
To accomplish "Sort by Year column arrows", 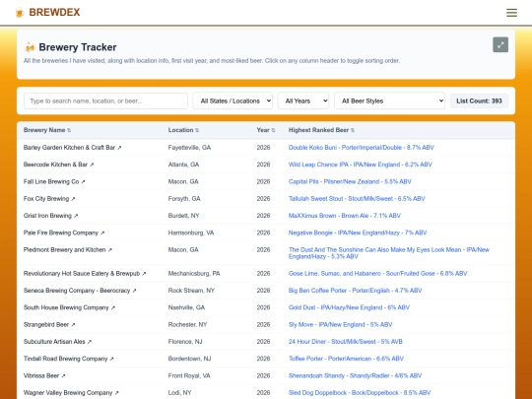I will [x=273, y=130].
